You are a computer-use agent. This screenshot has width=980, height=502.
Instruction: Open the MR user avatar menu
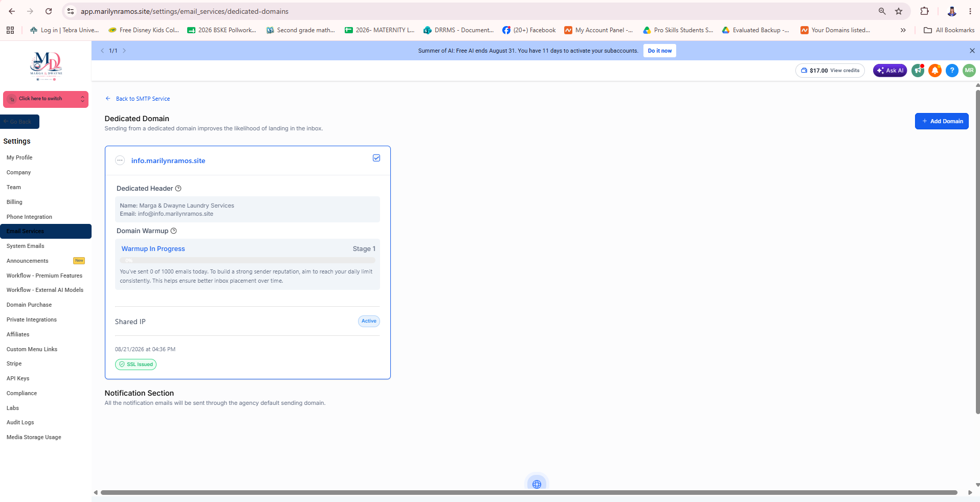coord(969,71)
